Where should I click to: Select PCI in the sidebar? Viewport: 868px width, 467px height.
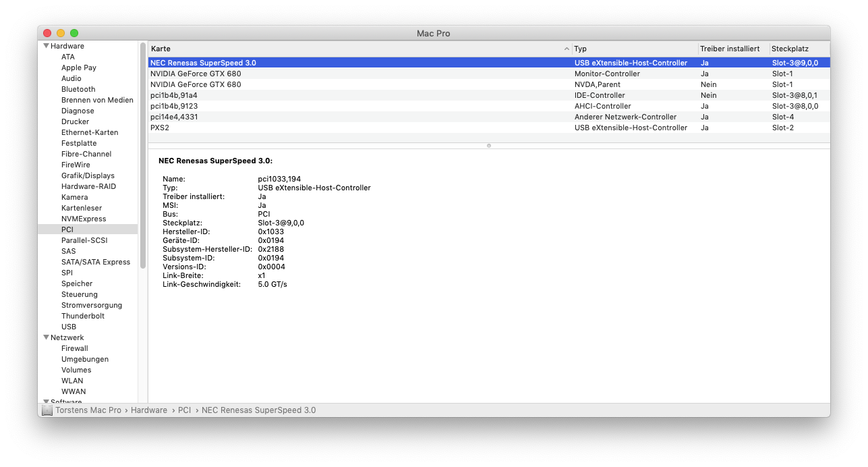click(88, 229)
